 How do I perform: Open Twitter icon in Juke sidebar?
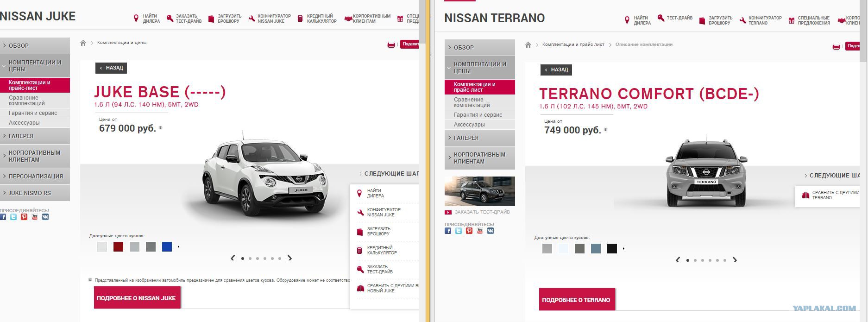13,216
